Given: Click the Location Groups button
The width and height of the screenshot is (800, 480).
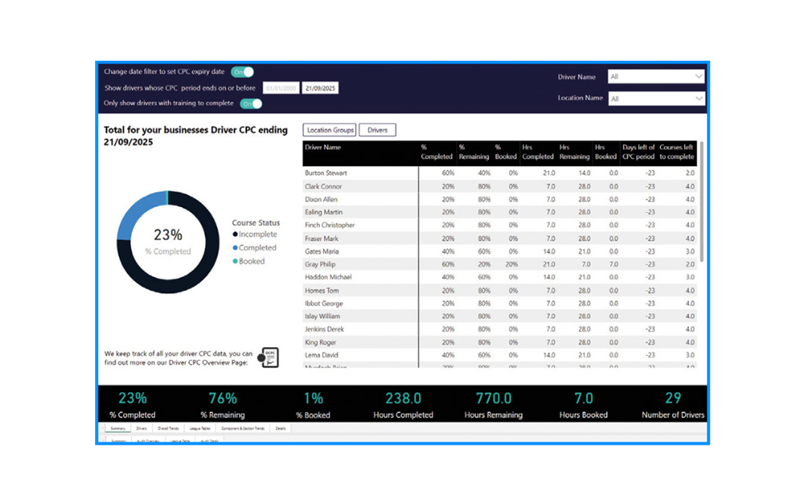Looking at the screenshot, I should tap(330, 130).
